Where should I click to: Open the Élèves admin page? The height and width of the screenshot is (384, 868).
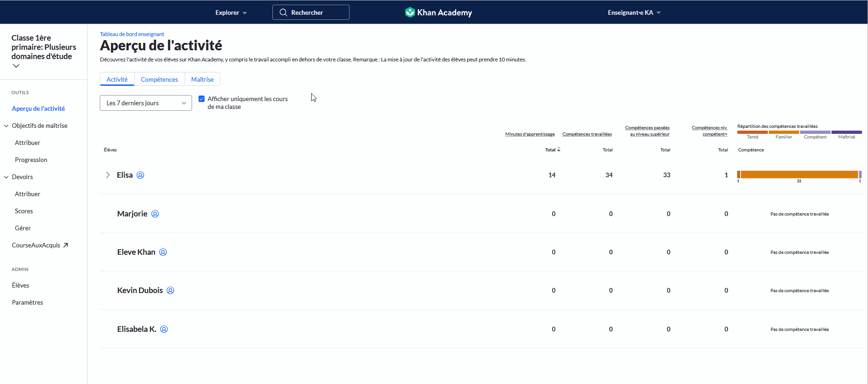pos(21,285)
